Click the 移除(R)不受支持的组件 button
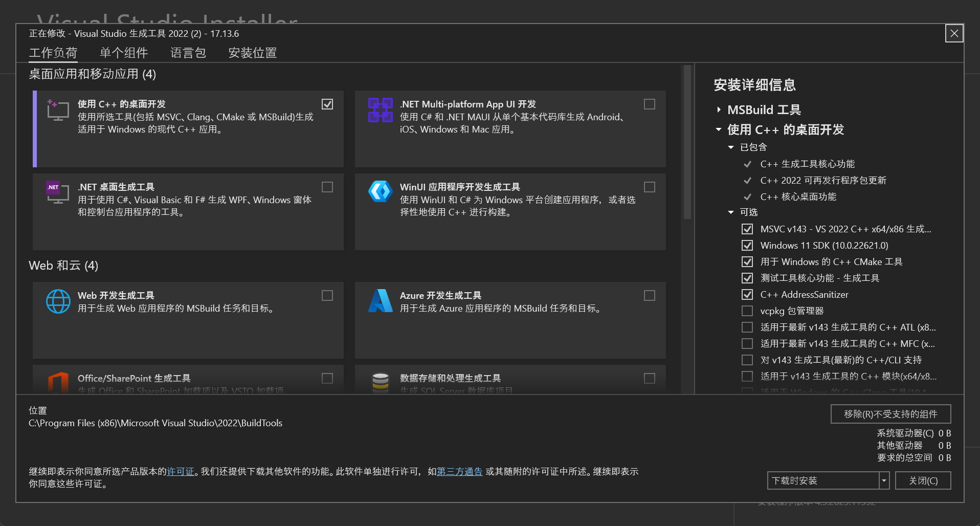Viewport: 980px width, 526px height. coord(890,413)
